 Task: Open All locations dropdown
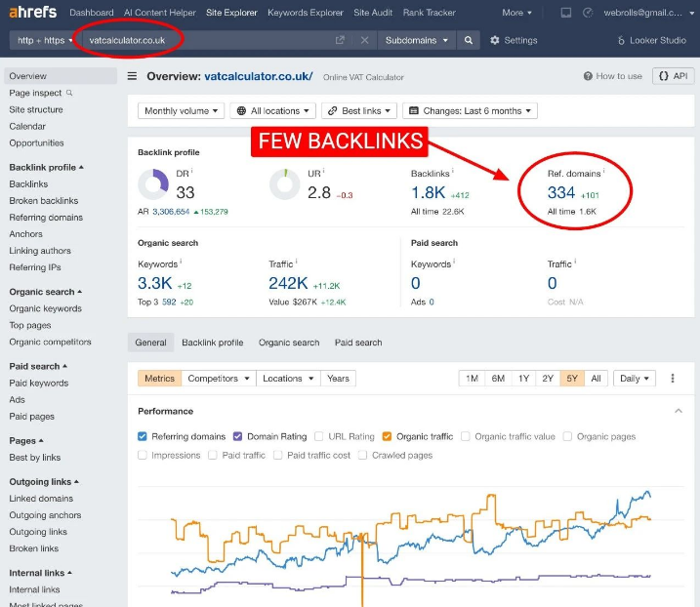click(272, 110)
